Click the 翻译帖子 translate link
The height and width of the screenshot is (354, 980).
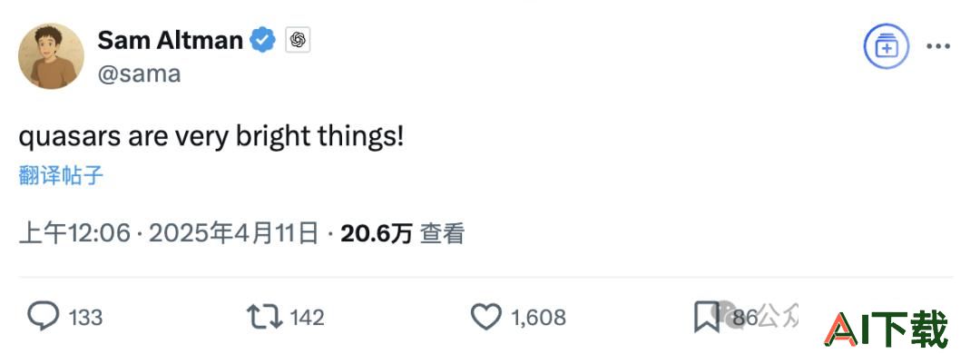click(x=61, y=176)
